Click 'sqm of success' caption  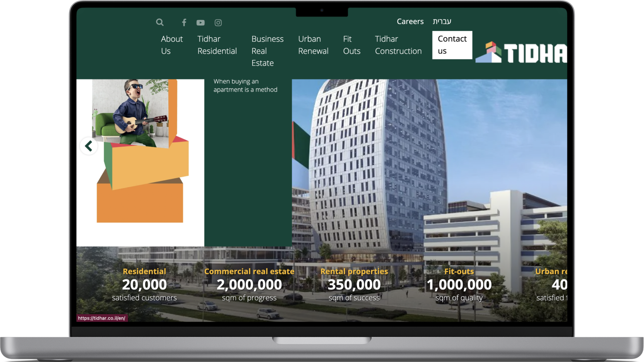354,298
